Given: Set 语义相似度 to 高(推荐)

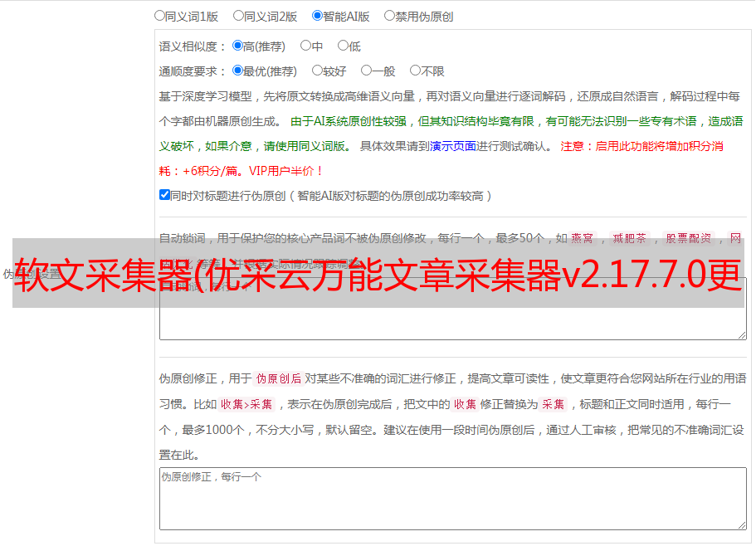Looking at the screenshot, I should (x=237, y=46).
